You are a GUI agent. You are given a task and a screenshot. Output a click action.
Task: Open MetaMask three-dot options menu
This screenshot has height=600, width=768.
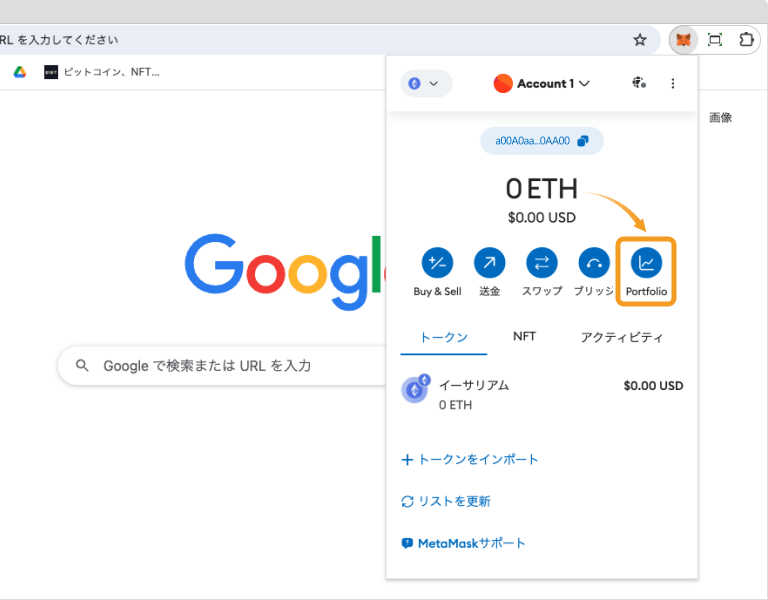[672, 83]
